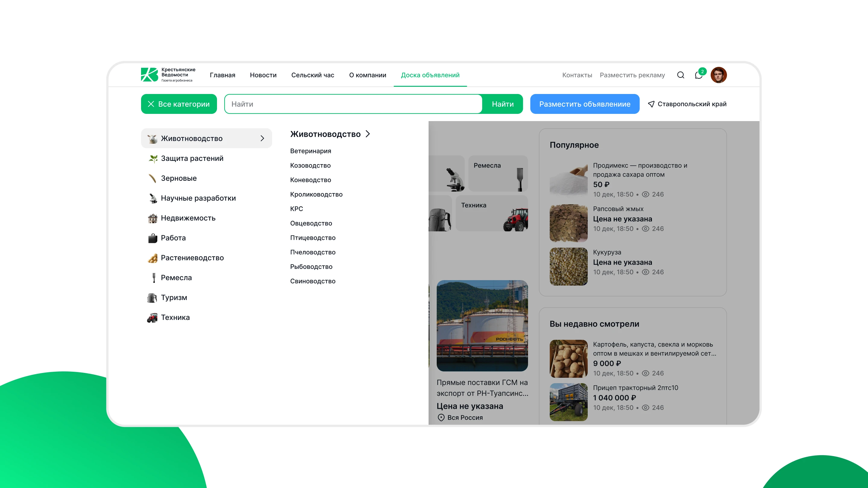Click the red tractor icon for Техника
This screenshot has width=868, height=488.
[152, 317]
